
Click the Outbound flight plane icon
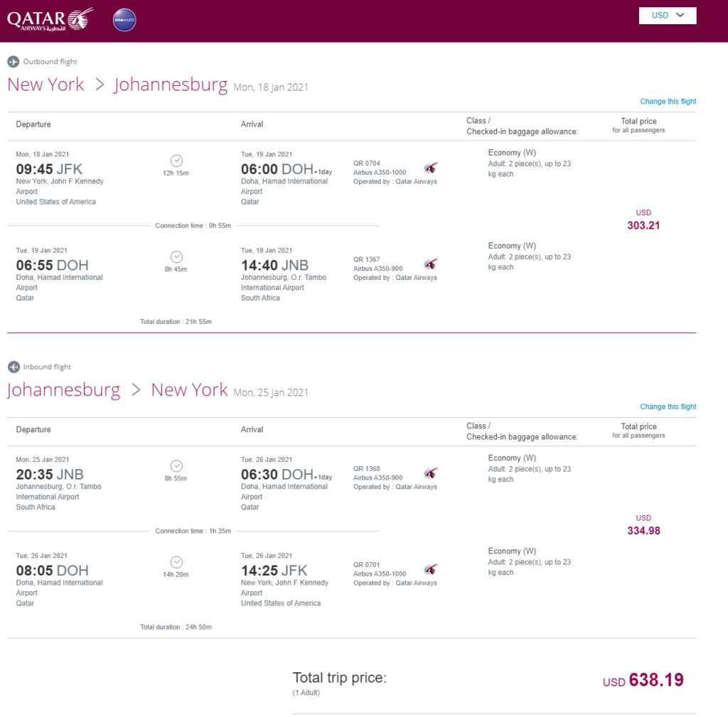pos(14,61)
